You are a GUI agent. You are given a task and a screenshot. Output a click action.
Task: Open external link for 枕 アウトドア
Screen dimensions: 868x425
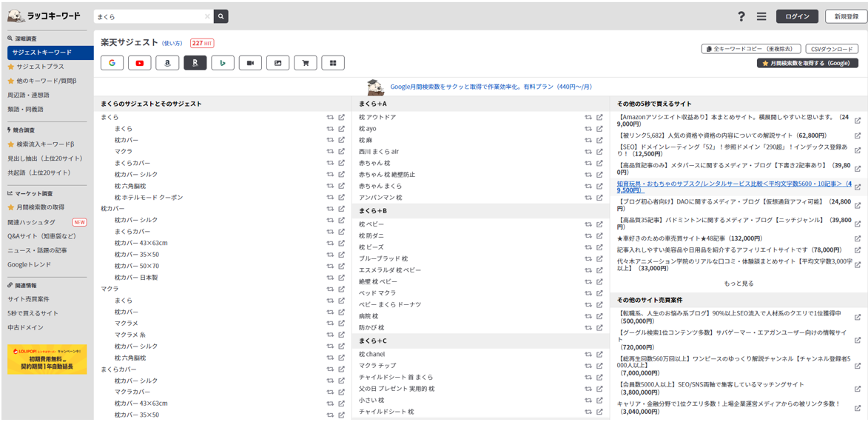pos(599,117)
